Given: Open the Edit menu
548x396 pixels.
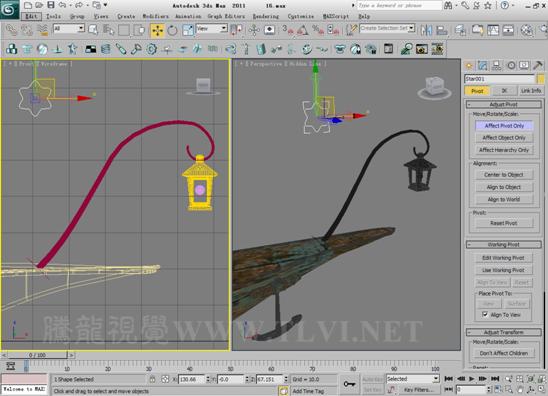Looking at the screenshot, I should click(31, 16).
